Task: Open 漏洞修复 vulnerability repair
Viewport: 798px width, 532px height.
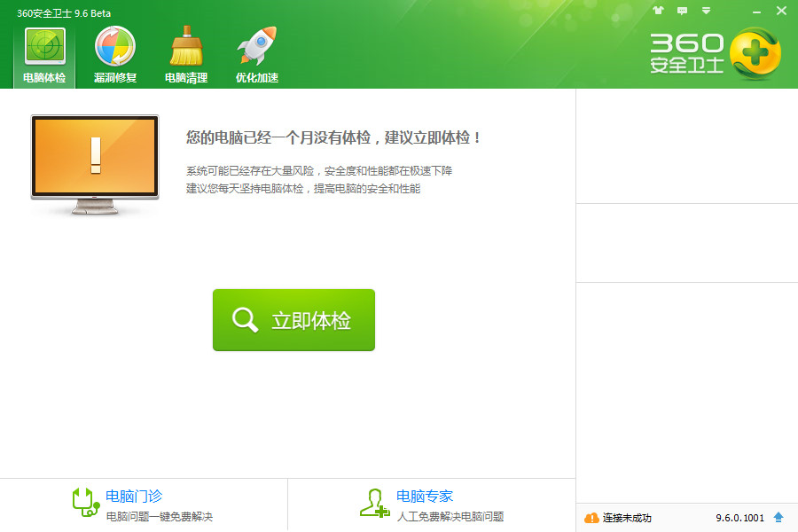Action: (114, 53)
